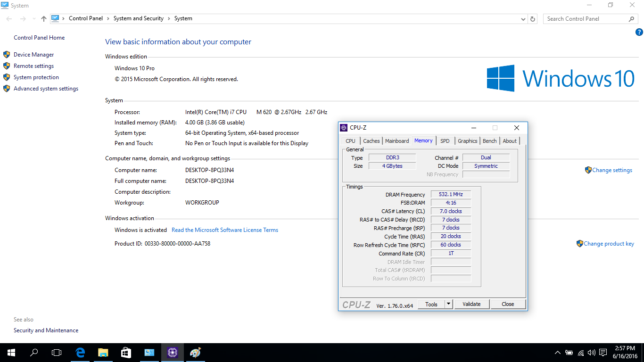Open the Recent locations dropdown chevron
Screen dimensions: 644x362
[x=34, y=19]
